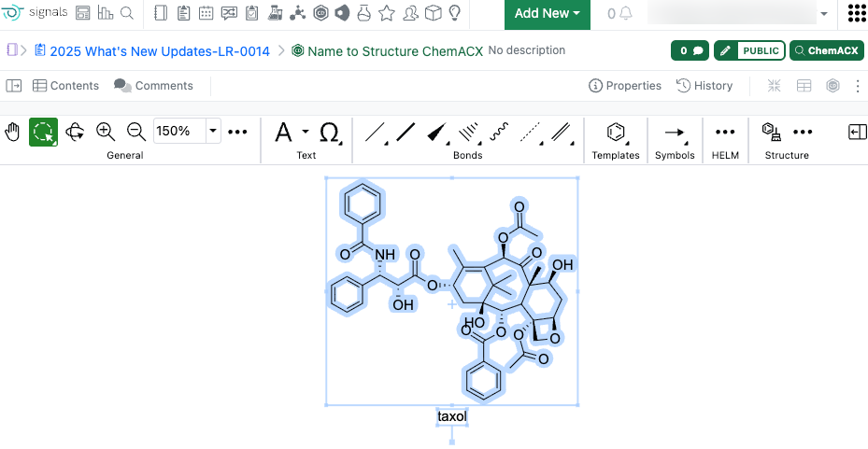
Task: Toggle the left side panel
Action: coord(14,86)
